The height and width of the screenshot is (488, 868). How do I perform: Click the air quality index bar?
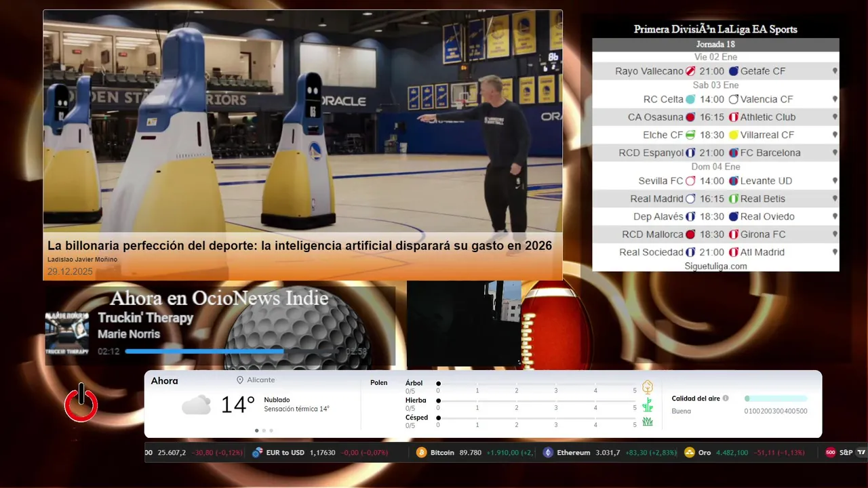click(x=776, y=399)
